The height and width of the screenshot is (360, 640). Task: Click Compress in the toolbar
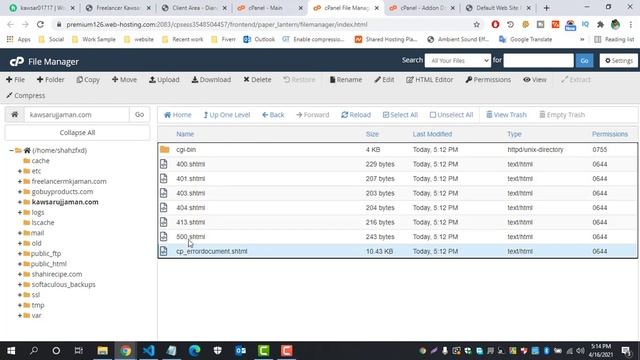tap(26, 96)
